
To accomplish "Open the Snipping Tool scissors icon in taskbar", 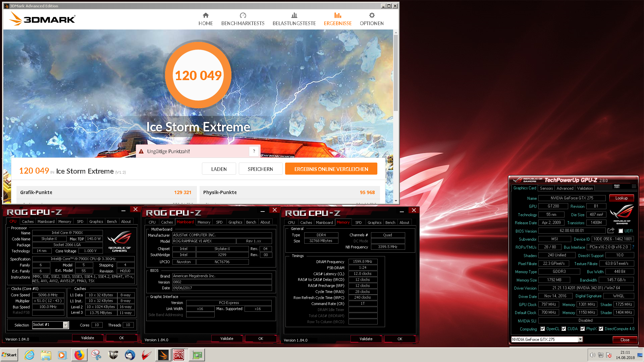I will click(x=96, y=355).
